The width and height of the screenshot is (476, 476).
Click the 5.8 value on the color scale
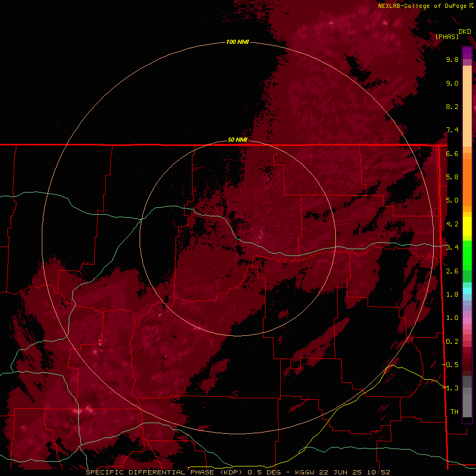(x=452, y=177)
